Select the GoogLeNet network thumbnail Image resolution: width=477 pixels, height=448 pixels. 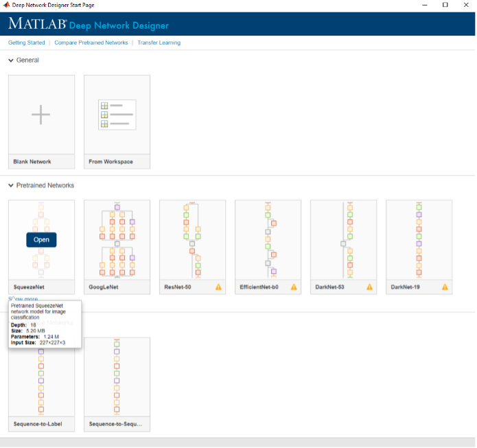click(117, 240)
